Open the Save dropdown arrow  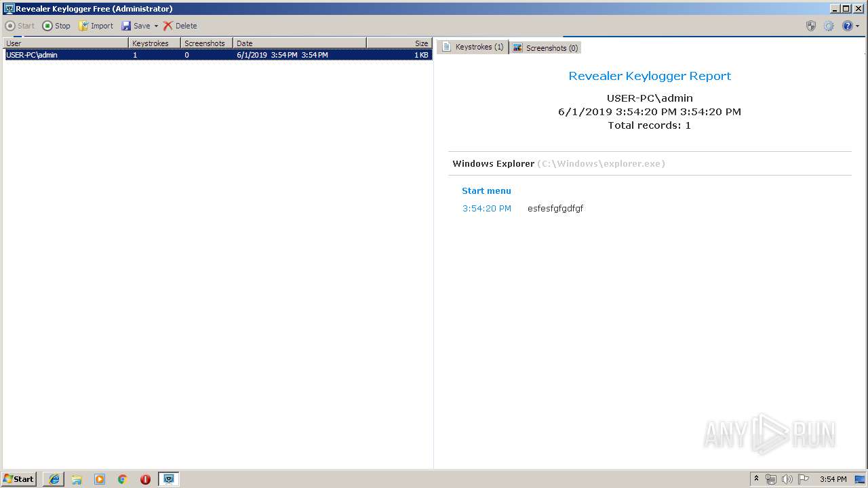pos(156,26)
